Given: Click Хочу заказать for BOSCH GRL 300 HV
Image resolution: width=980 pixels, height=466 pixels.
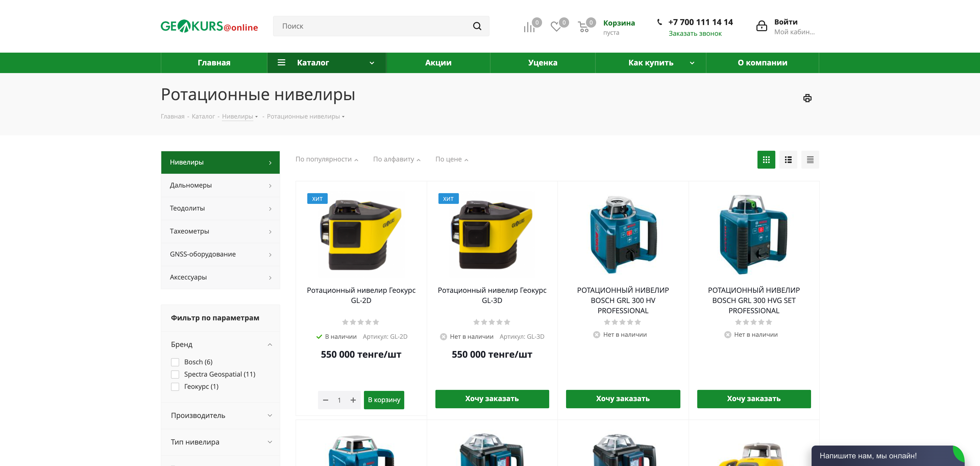Looking at the screenshot, I should click(x=623, y=399).
